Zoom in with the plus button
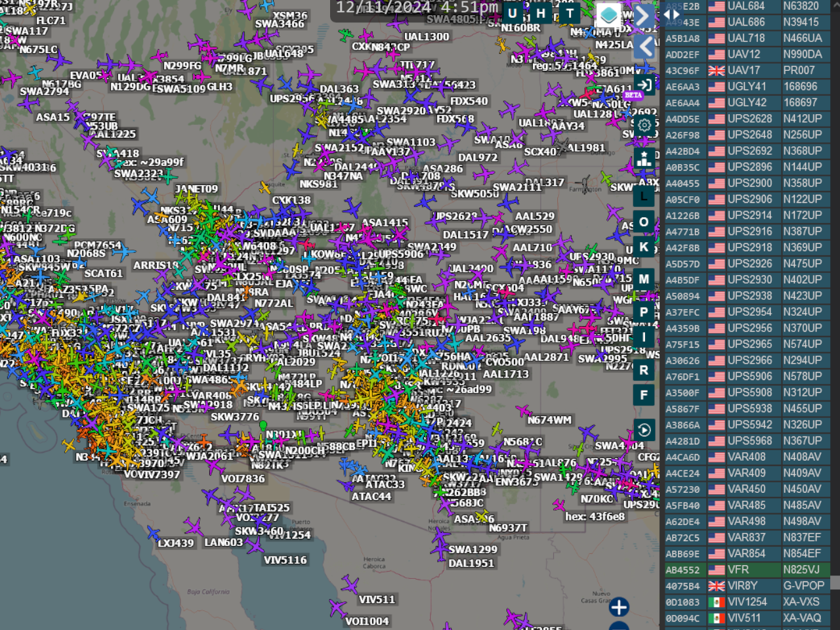840x630 pixels. pyautogui.click(x=619, y=607)
